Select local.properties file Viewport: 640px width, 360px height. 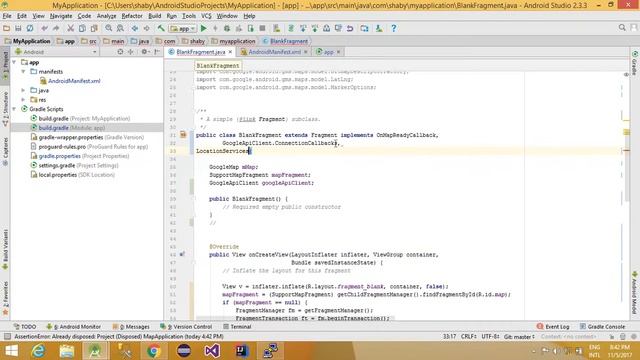(x=72, y=175)
